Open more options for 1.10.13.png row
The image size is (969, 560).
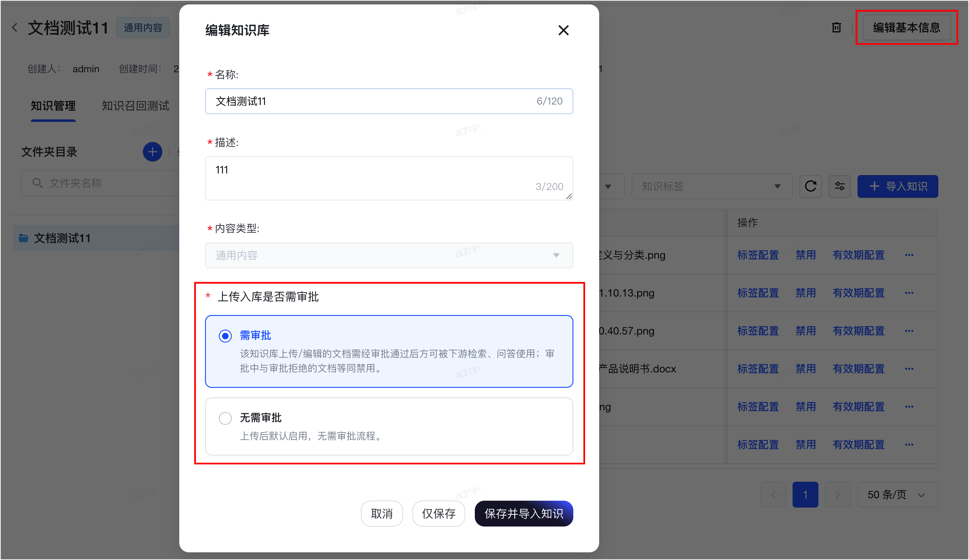[909, 293]
